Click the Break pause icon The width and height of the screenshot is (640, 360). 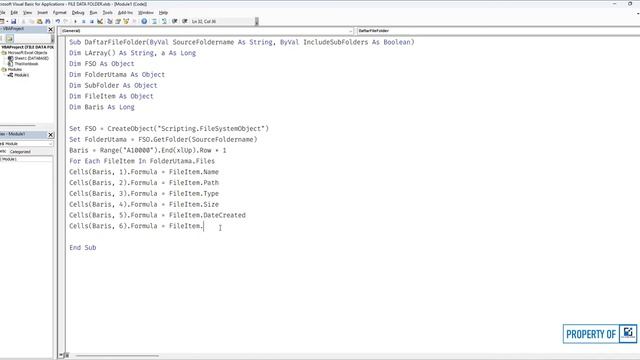pos(83,21)
